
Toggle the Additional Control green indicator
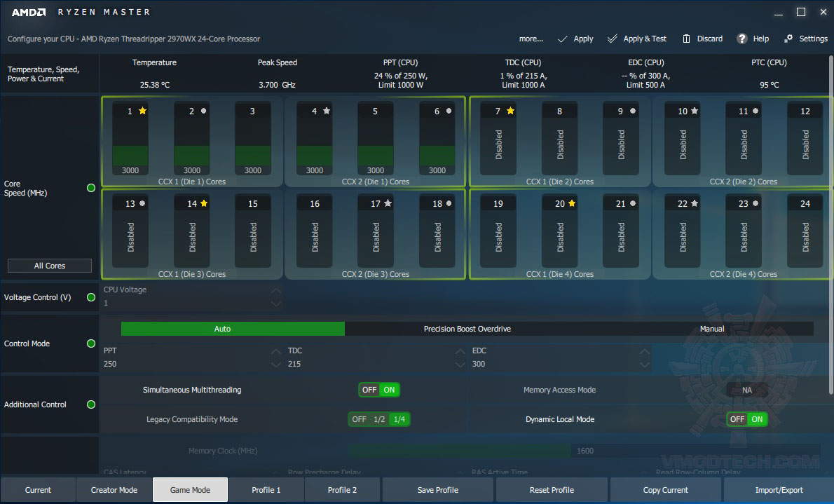point(91,404)
